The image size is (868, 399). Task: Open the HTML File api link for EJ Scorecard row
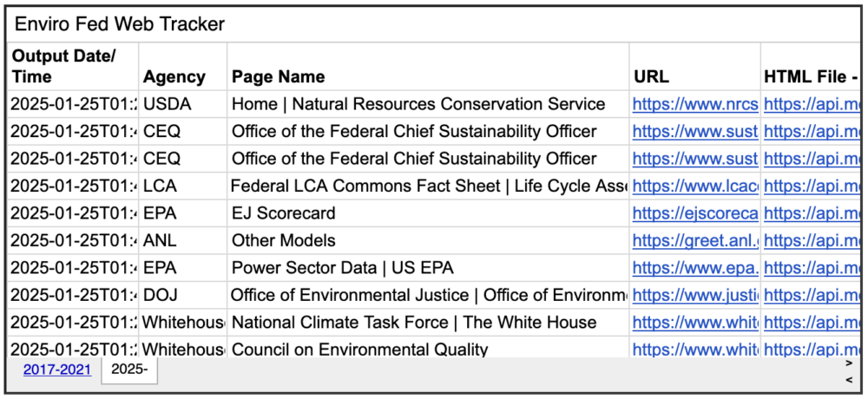click(x=811, y=213)
